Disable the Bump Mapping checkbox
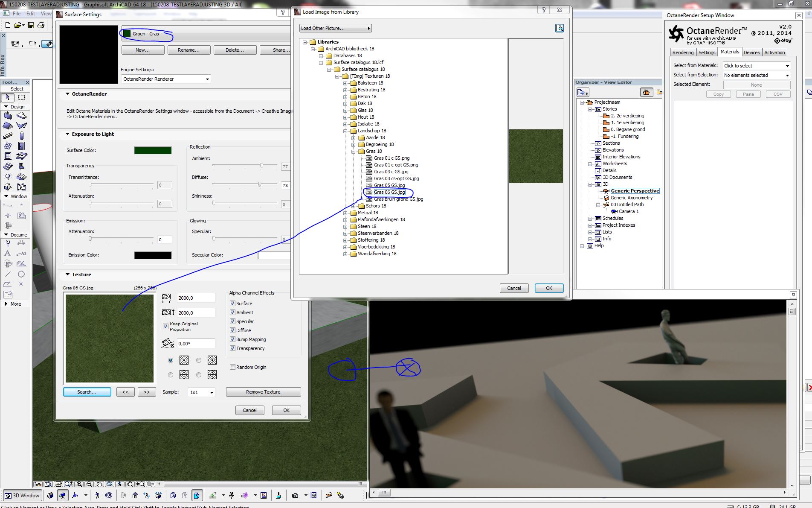Image resolution: width=812 pixels, height=508 pixels. (x=232, y=339)
